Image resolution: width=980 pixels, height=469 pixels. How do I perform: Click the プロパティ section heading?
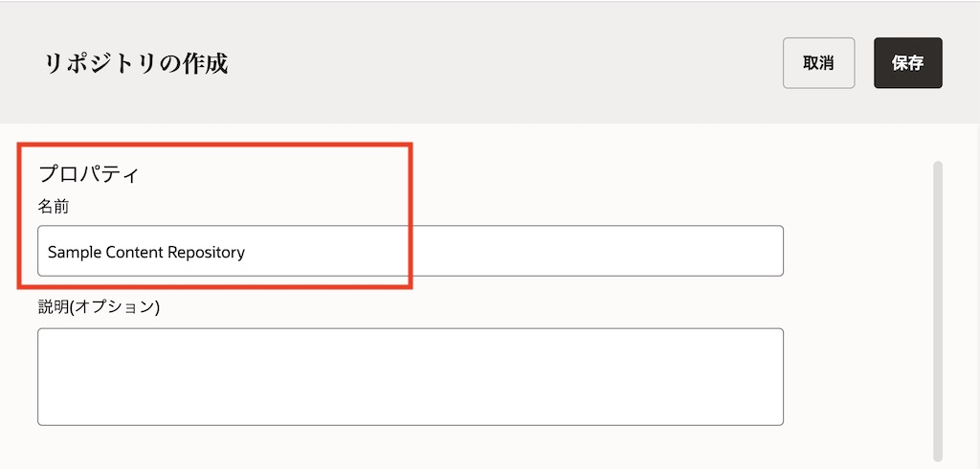coord(89,174)
